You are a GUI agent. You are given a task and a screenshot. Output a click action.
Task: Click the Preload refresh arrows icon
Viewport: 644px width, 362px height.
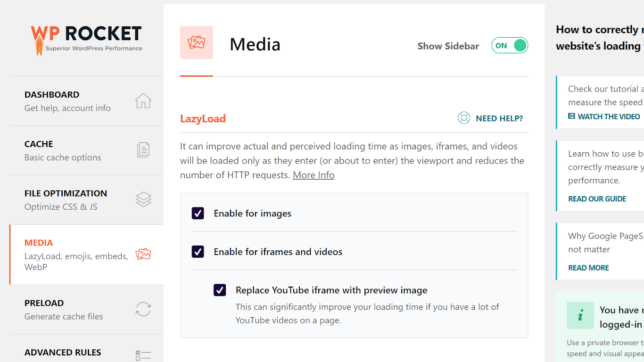(143, 309)
